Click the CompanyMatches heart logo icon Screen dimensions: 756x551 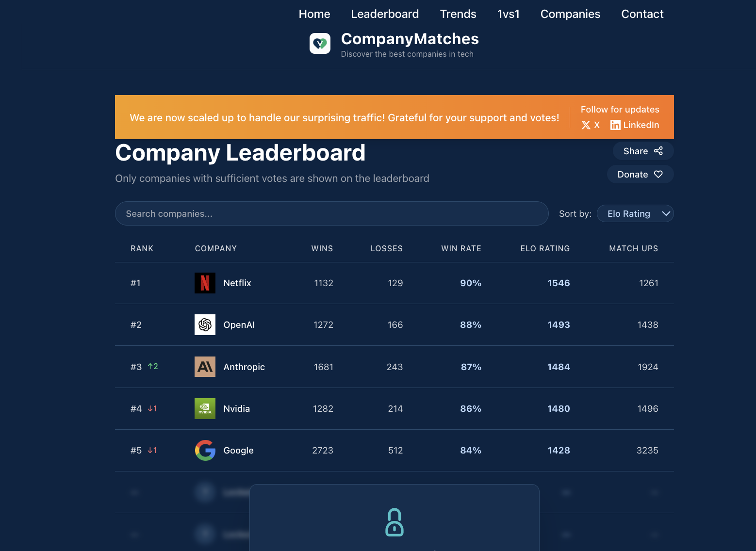coord(320,44)
